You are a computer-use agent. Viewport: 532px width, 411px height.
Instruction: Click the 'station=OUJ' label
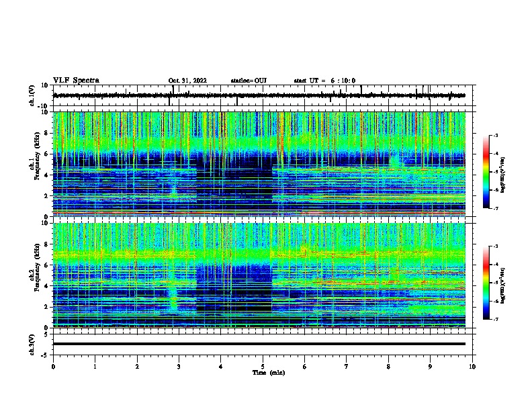[249, 81]
